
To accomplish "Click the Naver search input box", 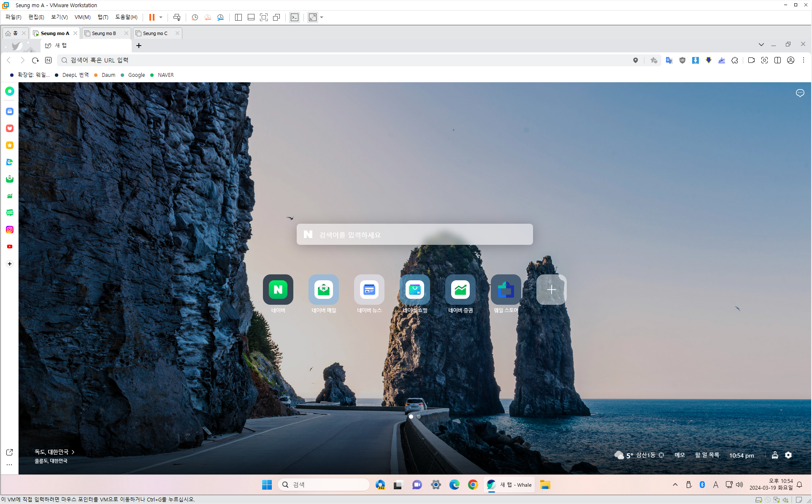I will (414, 235).
